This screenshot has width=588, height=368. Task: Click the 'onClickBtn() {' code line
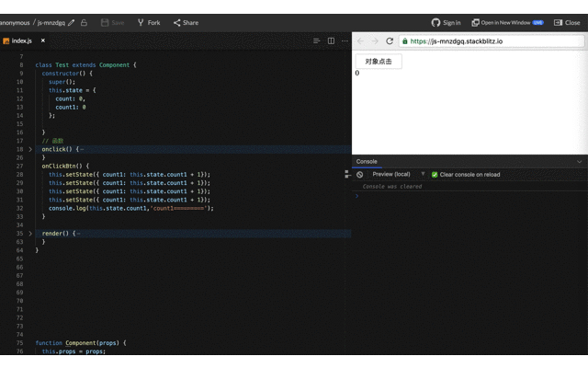[x=65, y=166]
